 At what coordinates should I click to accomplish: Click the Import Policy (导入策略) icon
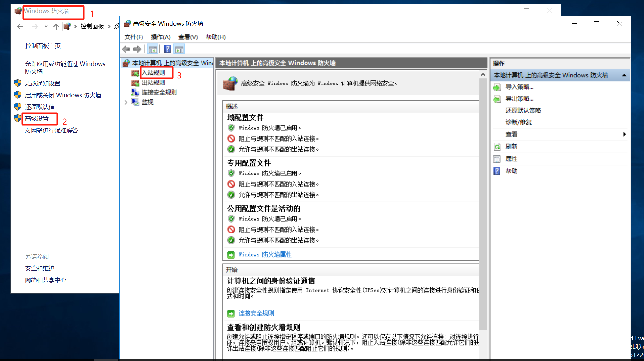497,87
